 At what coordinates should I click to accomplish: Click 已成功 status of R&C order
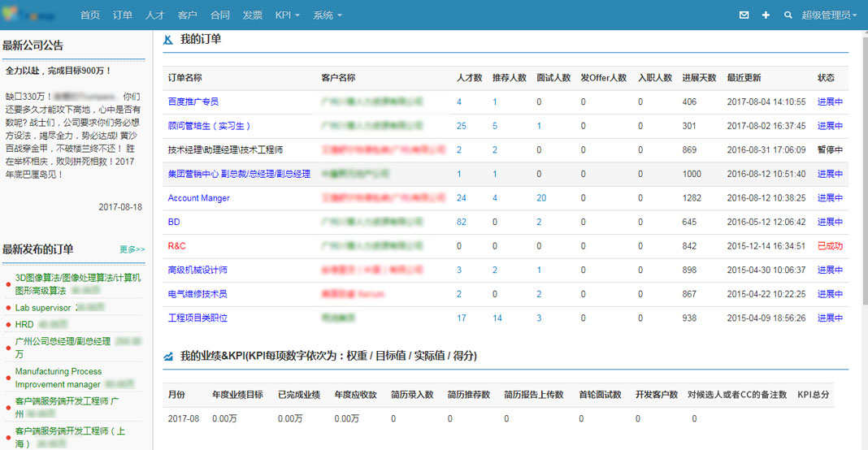(830, 246)
